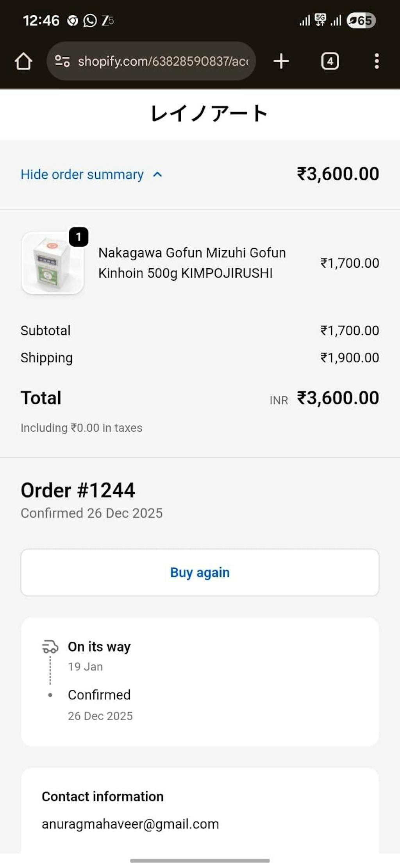Open the site settings icon in address bar
Screen dimensions: 400x868
coord(62,61)
